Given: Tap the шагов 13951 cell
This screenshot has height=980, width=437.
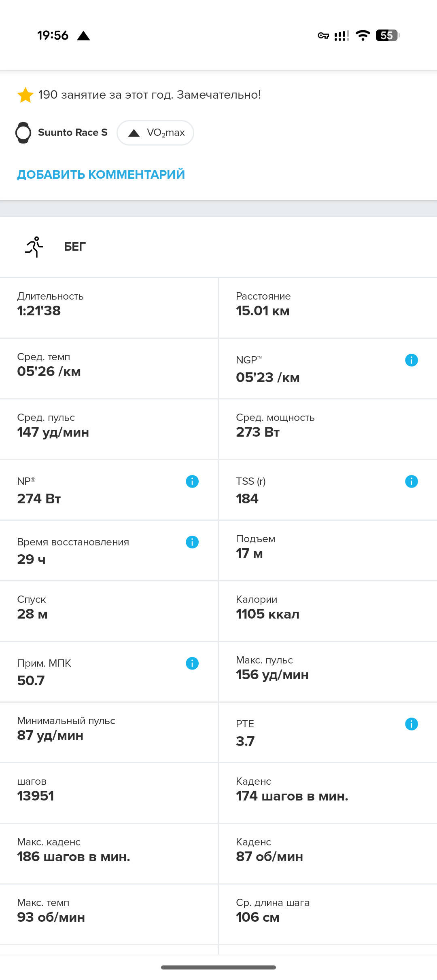Looking at the screenshot, I should [x=109, y=793].
